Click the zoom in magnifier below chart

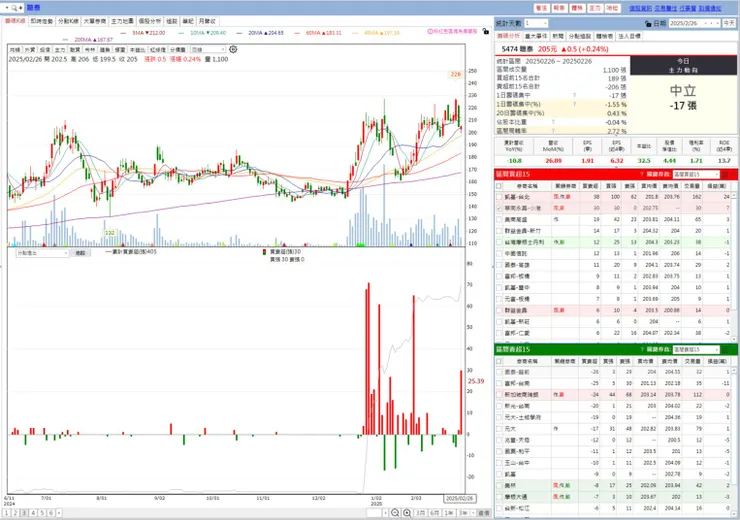[407, 513]
